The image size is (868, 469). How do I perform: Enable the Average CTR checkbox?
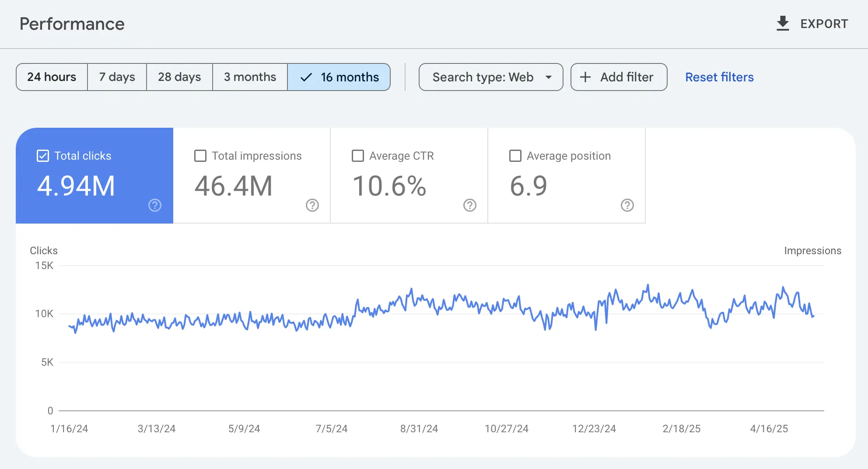coord(358,156)
